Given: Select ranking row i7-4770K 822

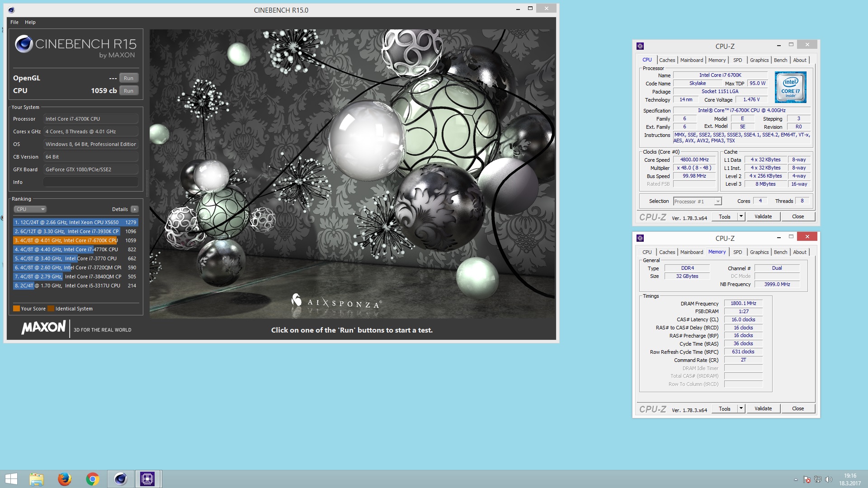Looking at the screenshot, I should click(75, 249).
